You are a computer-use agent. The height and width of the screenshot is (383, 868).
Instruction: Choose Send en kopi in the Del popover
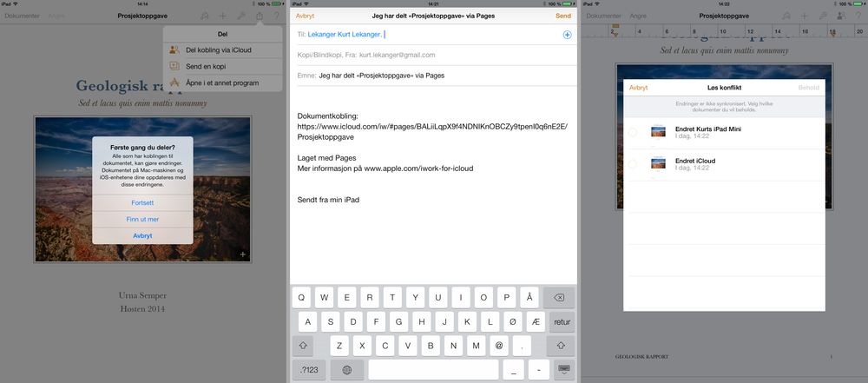point(222,67)
